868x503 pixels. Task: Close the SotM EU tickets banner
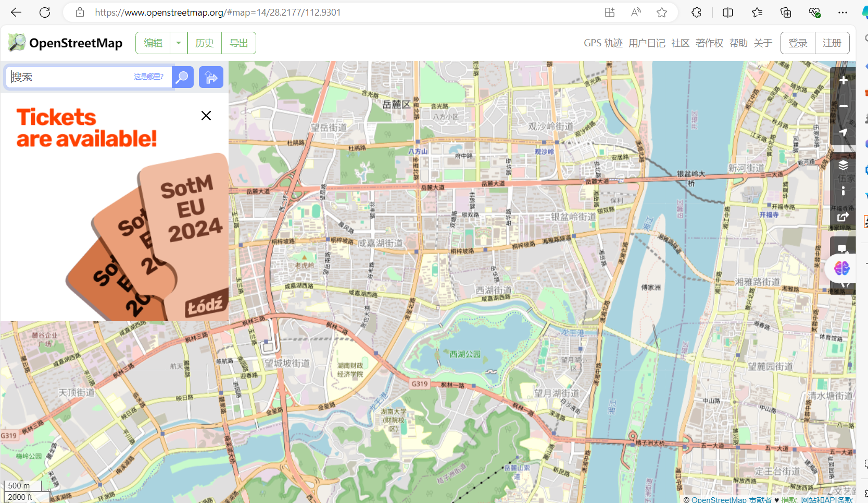pyautogui.click(x=206, y=116)
